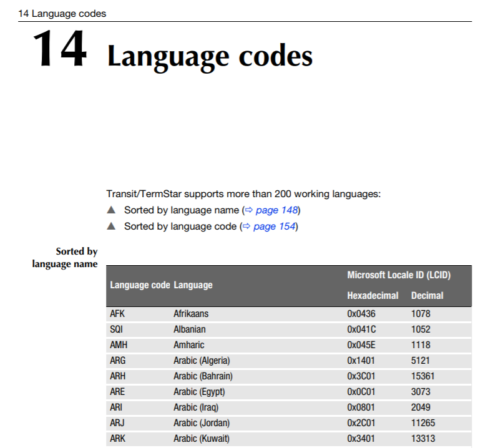This screenshot has height=448, width=483.
Task: Click the large chapter number 14
Action: pos(60,50)
